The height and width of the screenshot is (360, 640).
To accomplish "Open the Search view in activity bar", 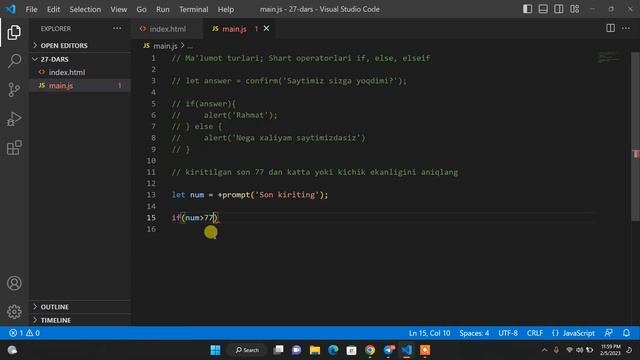I will pyautogui.click(x=14, y=61).
